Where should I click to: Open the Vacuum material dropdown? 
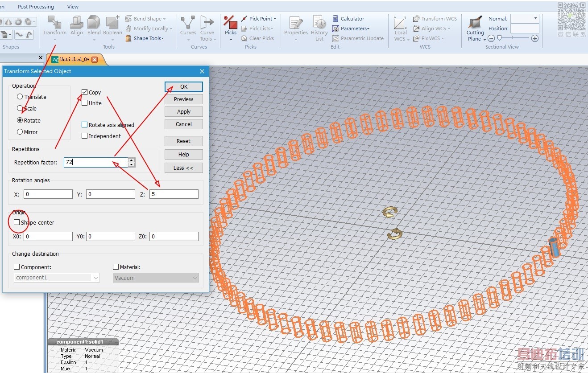(x=155, y=278)
